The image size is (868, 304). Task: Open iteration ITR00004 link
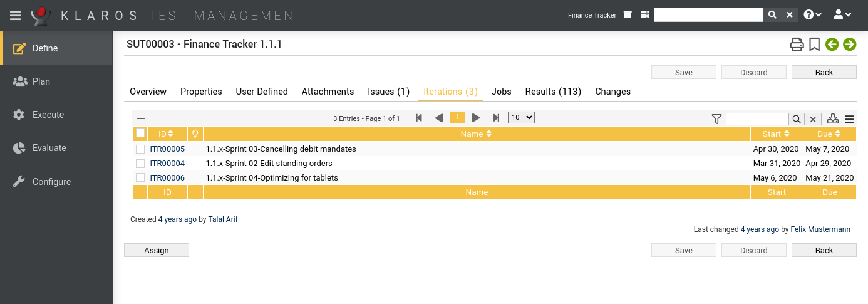[167, 164]
